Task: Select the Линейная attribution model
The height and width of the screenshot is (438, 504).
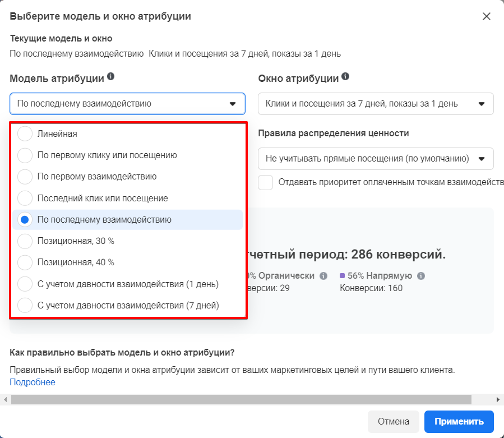Action: tap(25, 134)
